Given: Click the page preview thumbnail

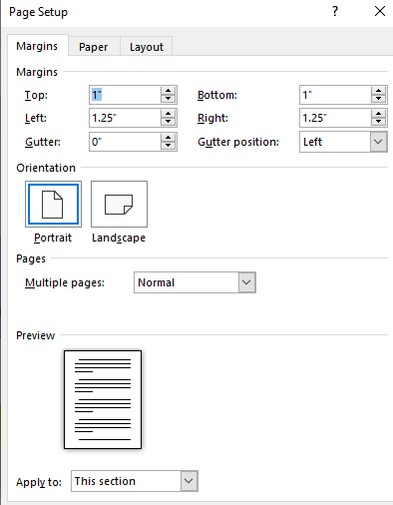Looking at the screenshot, I should (x=103, y=399).
